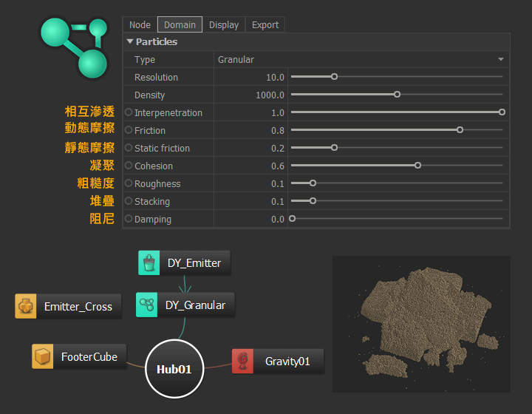Switch to the Display tab
The image size is (532, 414).
coord(223,24)
